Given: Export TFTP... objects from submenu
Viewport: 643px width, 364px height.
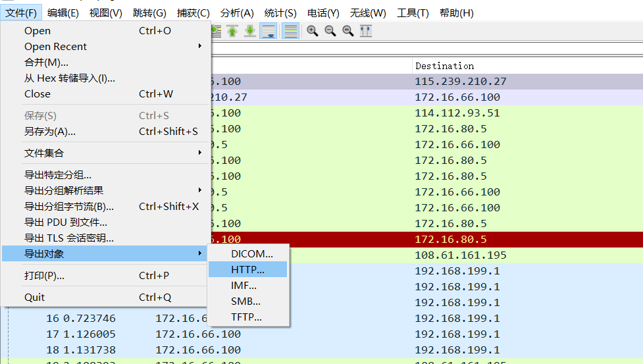Looking at the screenshot, I should [x=248, y=317].
